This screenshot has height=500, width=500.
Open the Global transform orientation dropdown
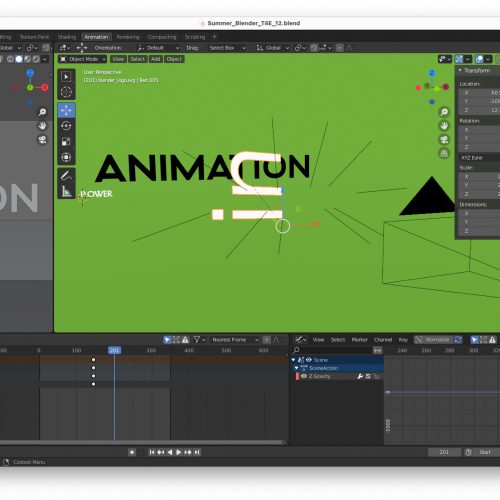coord(273,48)
